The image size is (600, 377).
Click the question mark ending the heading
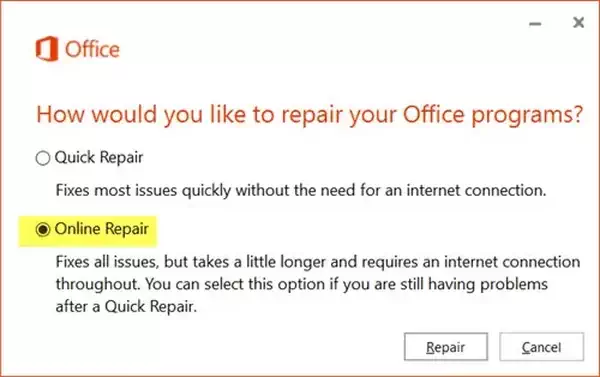pyautogui.click(x=577, y=114)
